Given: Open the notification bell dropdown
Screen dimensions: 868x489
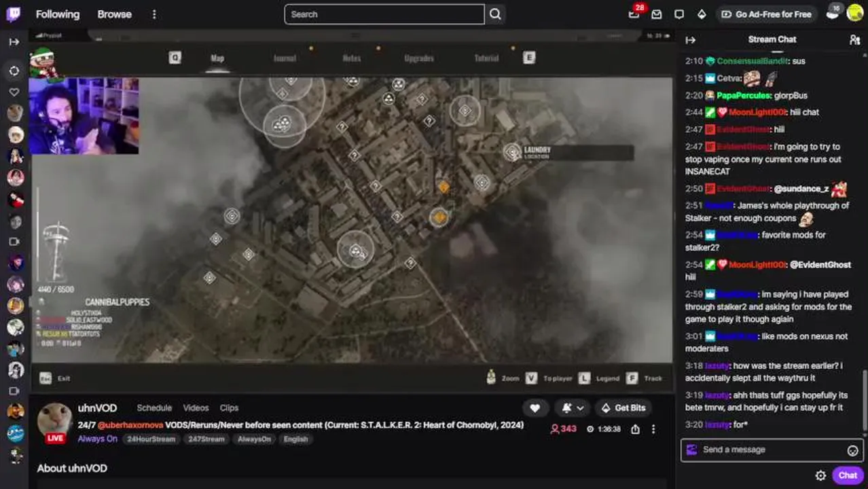Looking at the screenshot, I should point(573,407).
